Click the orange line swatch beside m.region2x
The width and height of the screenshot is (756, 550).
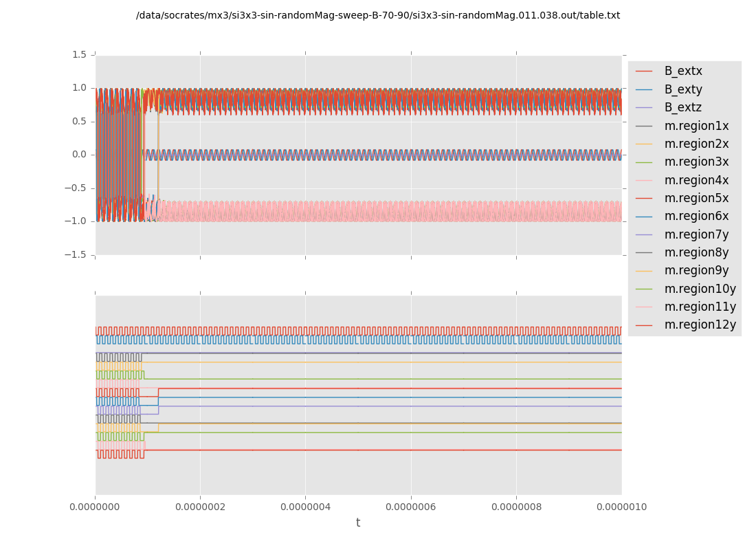point(644,144)
